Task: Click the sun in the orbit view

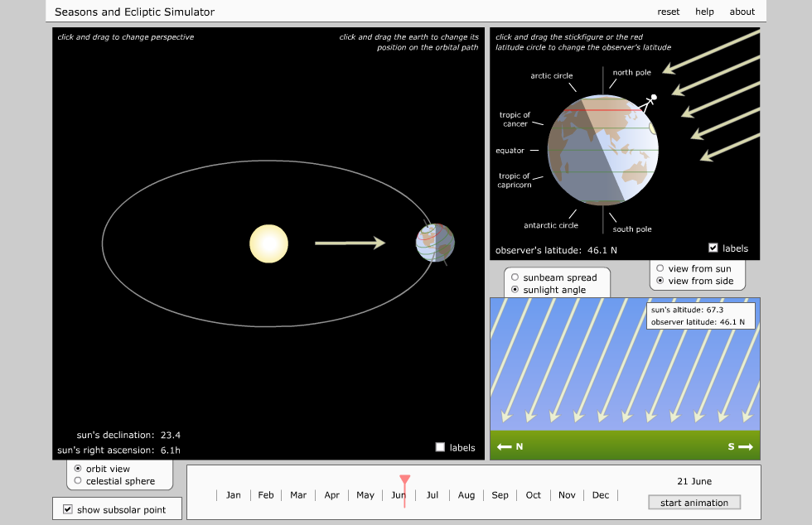Action: click(268, 243)
